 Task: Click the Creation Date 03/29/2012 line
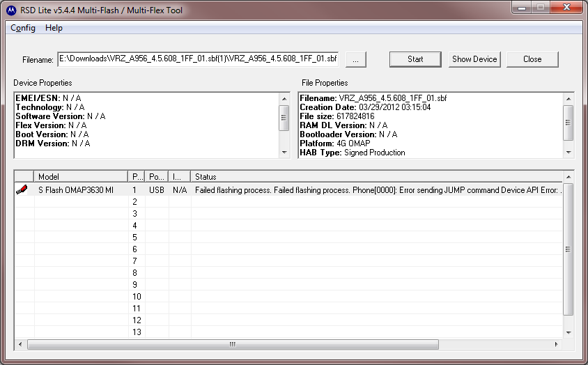tap(365, 107)
